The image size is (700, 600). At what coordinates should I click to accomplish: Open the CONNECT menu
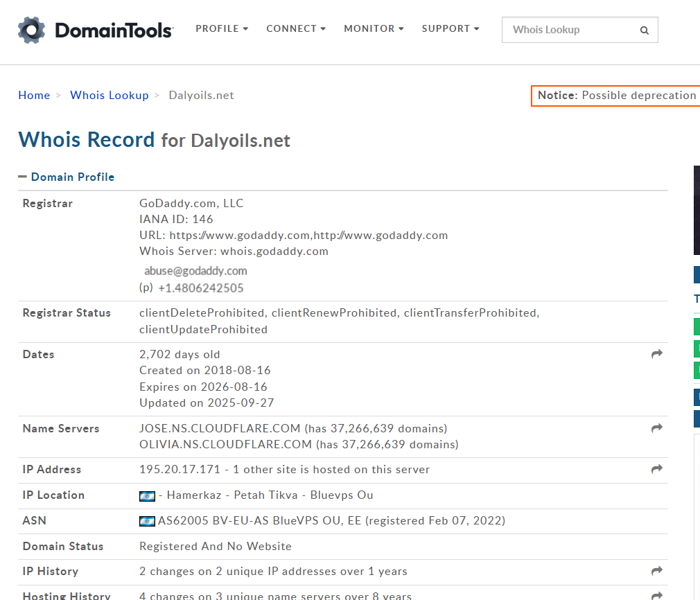(296, 28)
